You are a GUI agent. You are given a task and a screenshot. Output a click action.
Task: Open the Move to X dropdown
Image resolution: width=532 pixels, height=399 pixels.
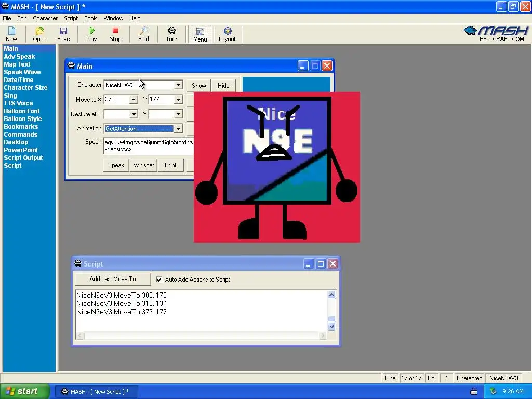(x=134, y=99)
